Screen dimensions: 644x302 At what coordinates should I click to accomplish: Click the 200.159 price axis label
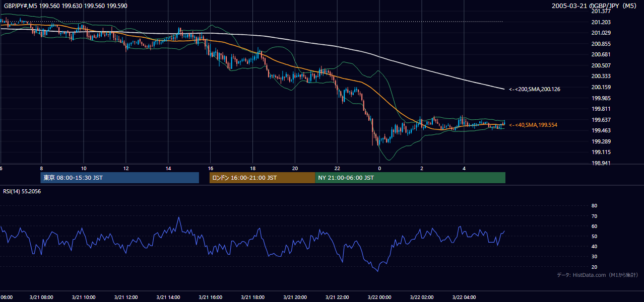pos(601,87)
